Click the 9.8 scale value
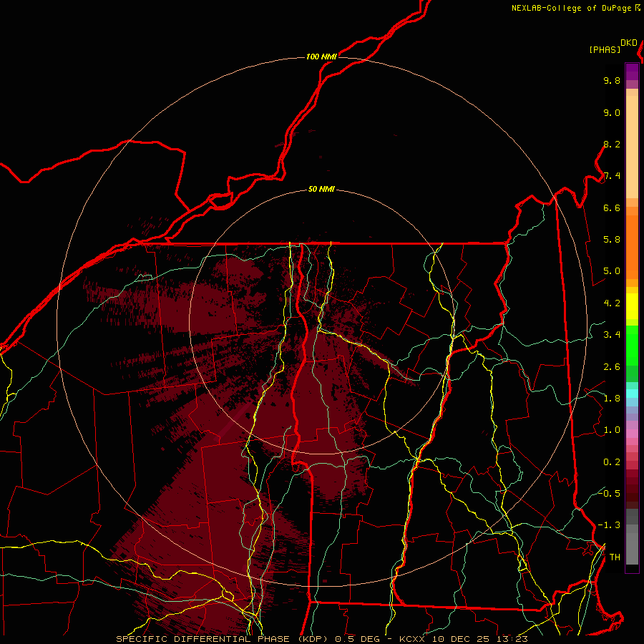 (612, 80)
